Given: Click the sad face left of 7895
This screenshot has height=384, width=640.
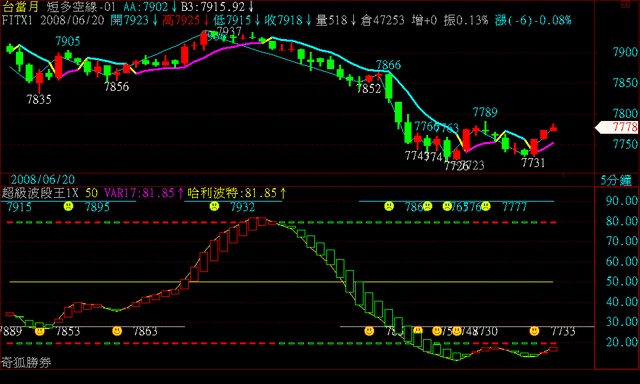Looking at the screenshot, I should pyautogui.click(x=68, y=206).
